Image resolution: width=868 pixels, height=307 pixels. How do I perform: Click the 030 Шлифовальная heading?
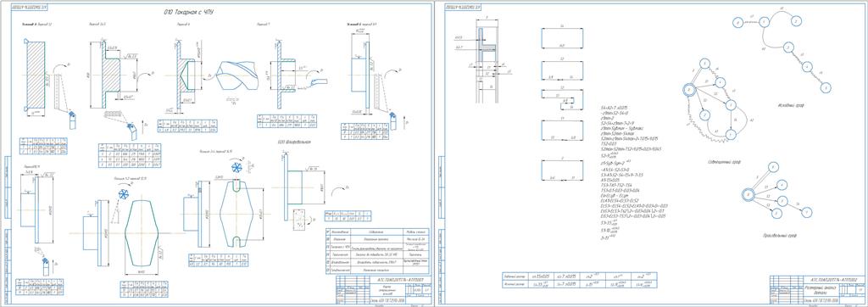point(294,142)
